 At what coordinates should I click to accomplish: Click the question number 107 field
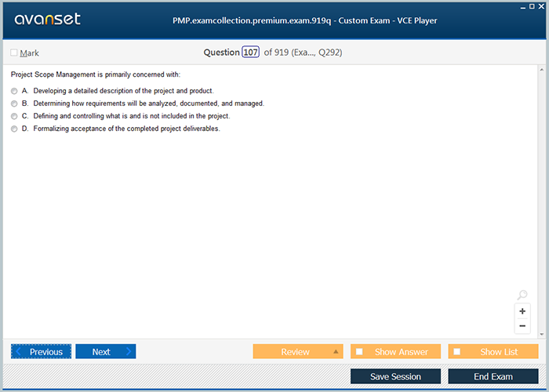(251, 53)
